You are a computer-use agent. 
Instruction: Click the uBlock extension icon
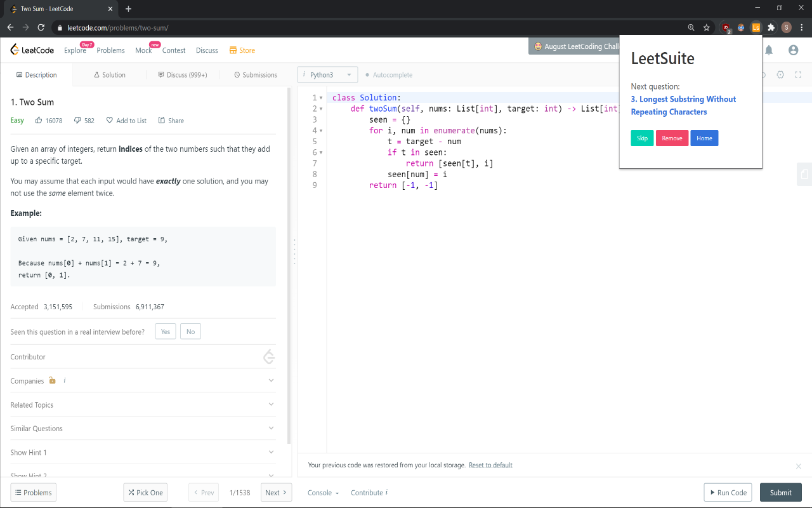(x=726, y=28)
